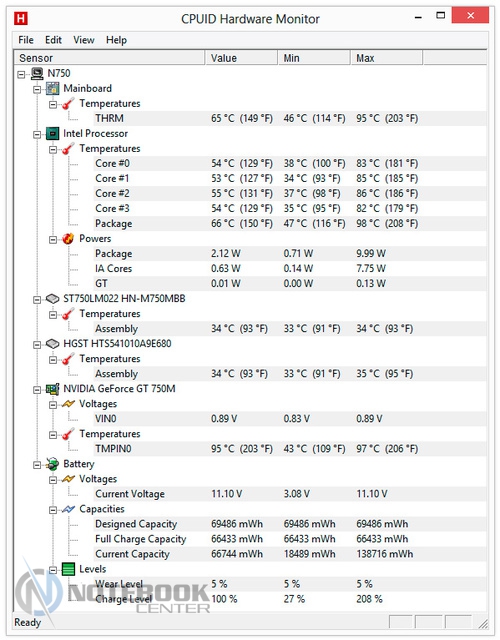Click the green Levels icon

[x=68, y=569]
